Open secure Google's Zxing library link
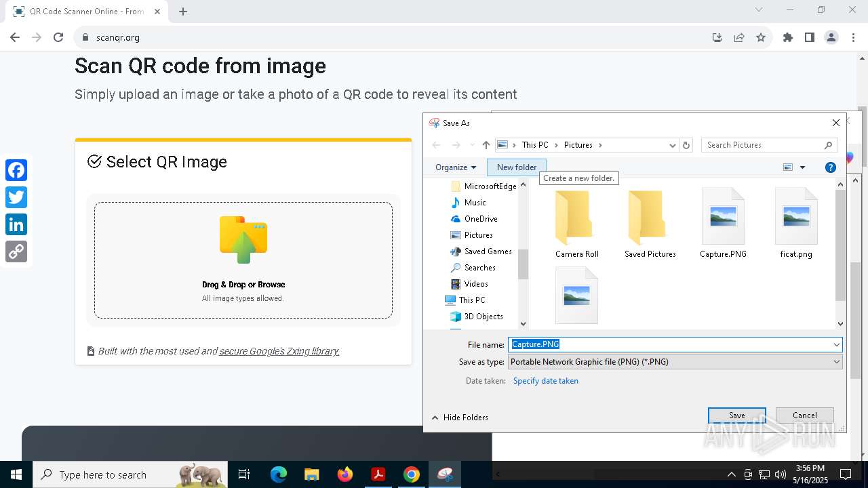Viewport: 868px width, 488px height. point(279,351)
